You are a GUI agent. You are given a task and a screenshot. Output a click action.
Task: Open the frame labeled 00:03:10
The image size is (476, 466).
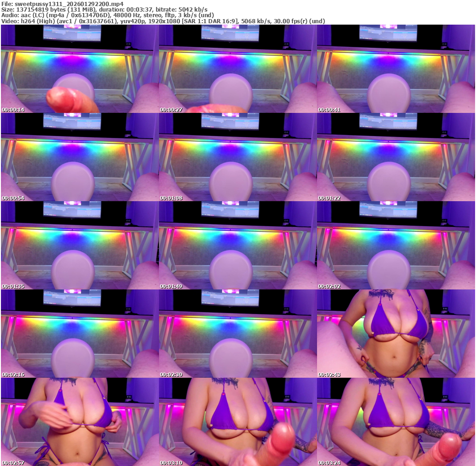[238, 422]
